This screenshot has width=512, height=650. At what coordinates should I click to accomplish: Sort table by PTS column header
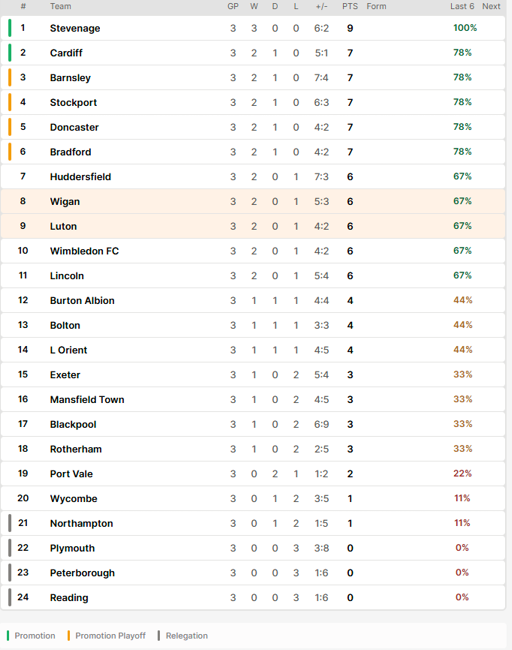point(350,6)
